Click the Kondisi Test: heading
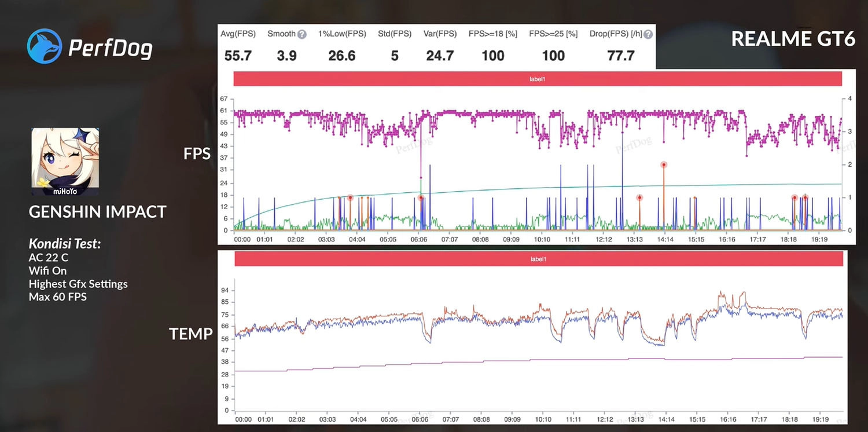Viewport: 868px width, 432px height. point(65,244)
